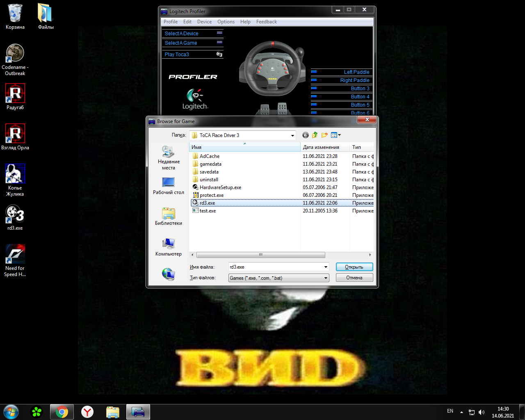Image resolution: width=525 pixels, height=420 pixels.
Task: Click the horizontal scrollbar in file list
Action: coord(260,255)
